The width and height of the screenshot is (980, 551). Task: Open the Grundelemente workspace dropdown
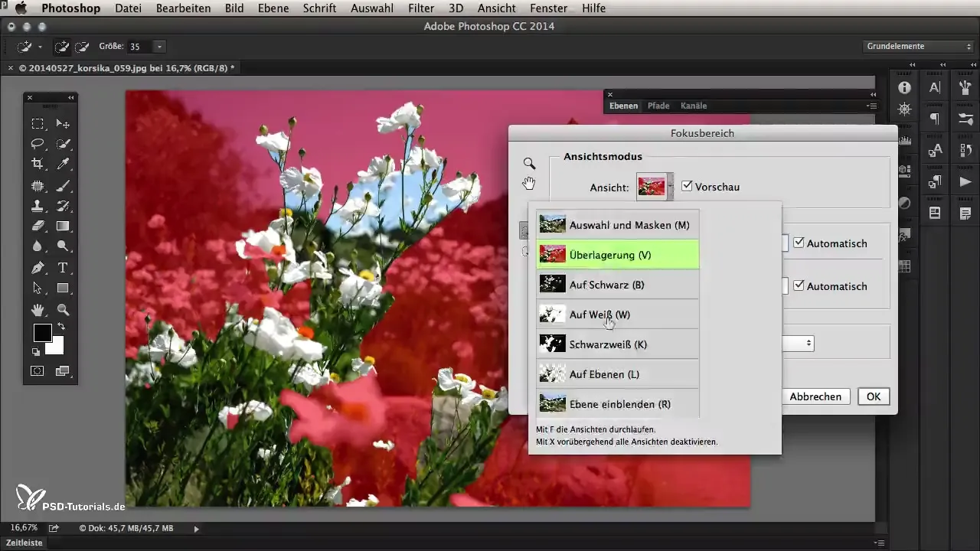click(x=919, y=47)
